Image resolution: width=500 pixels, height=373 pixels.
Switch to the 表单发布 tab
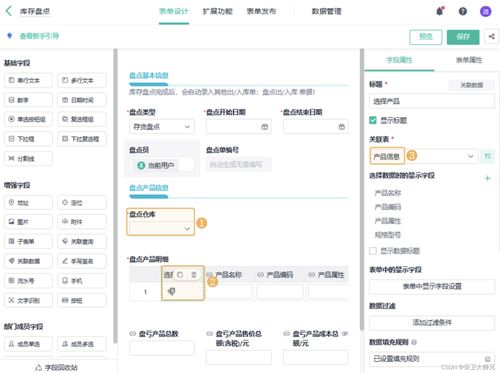coord(261,11)
